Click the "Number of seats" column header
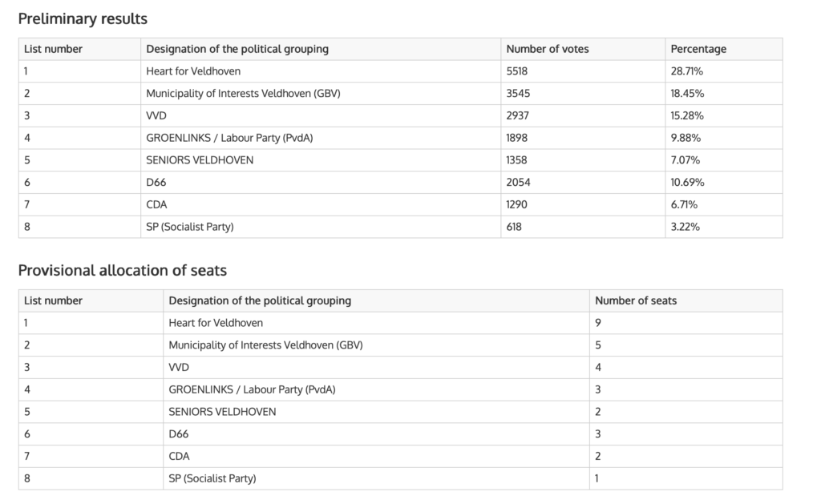Image resolution: width=821 pixels, height=504 pixels. [635, 300]
